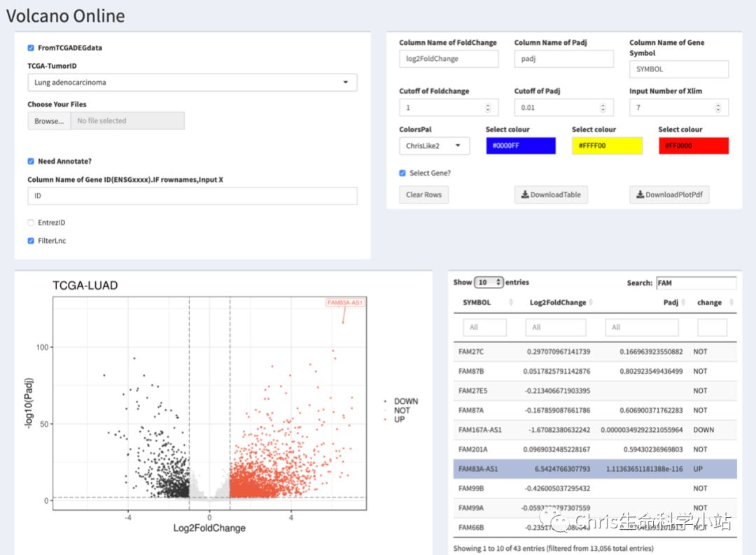Pick the blue #0000FF colour swatch
Viewport: 756px width, 555px height.
tap(521, 146)
